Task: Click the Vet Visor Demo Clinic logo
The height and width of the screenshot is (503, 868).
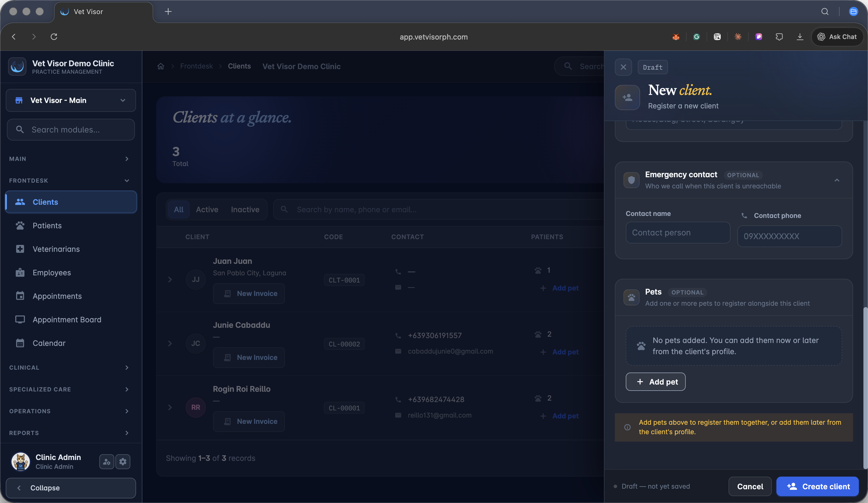Action: pos(17,67)
